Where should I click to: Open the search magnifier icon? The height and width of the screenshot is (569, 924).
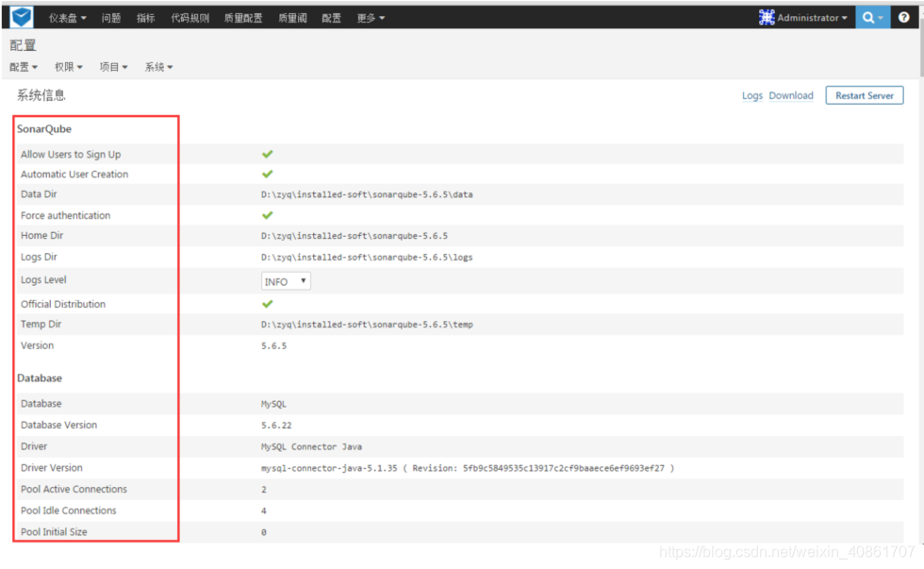point(868,18)
